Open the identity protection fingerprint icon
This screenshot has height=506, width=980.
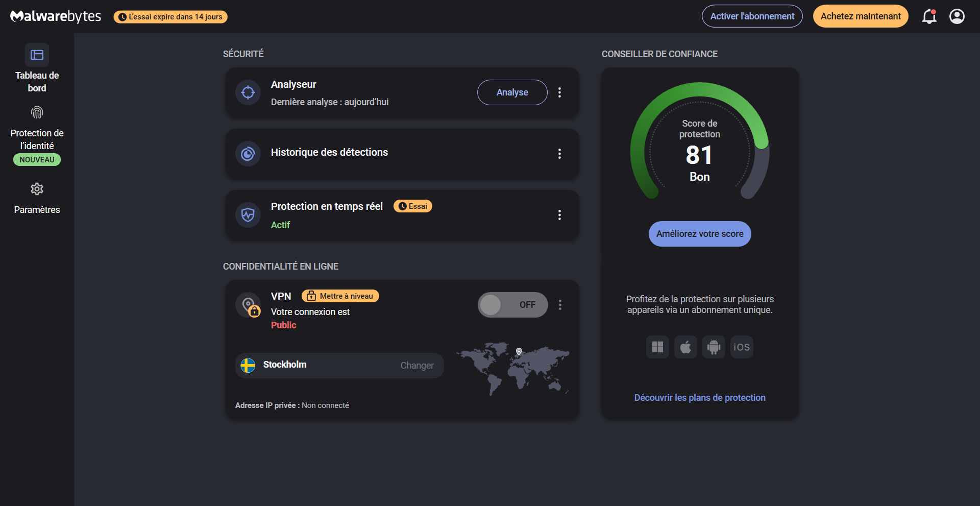pos(37,112)
